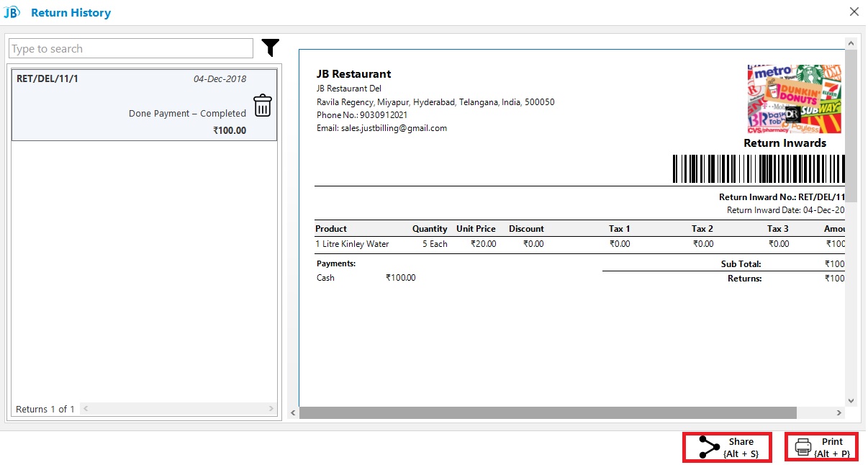Click 'Done Payment – Completed' status text
This screenshot has width=868, height=465.
pyautogui.click(x=187, y=113)
